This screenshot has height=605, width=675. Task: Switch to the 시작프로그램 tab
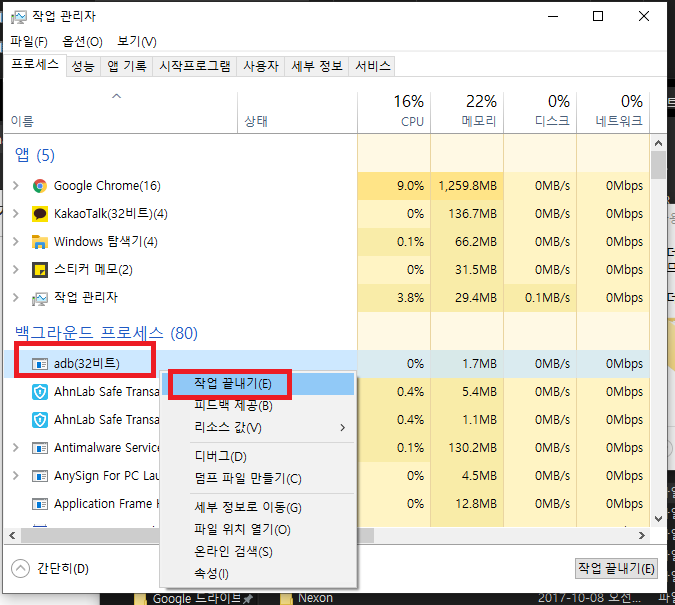[x=195, y=66]
